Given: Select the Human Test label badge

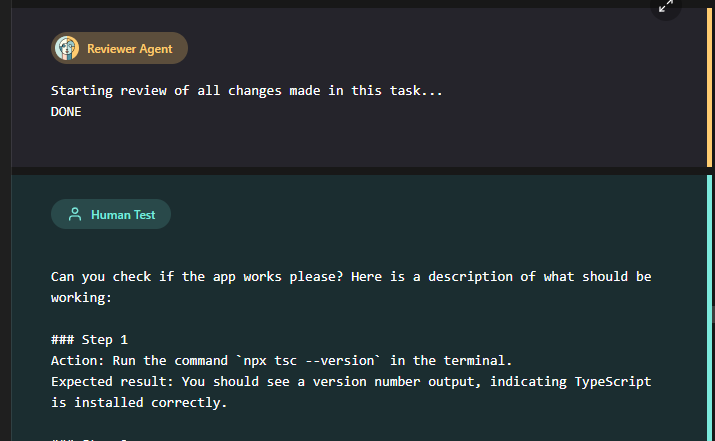Looking at the screenshot, I should coord(111,214).
